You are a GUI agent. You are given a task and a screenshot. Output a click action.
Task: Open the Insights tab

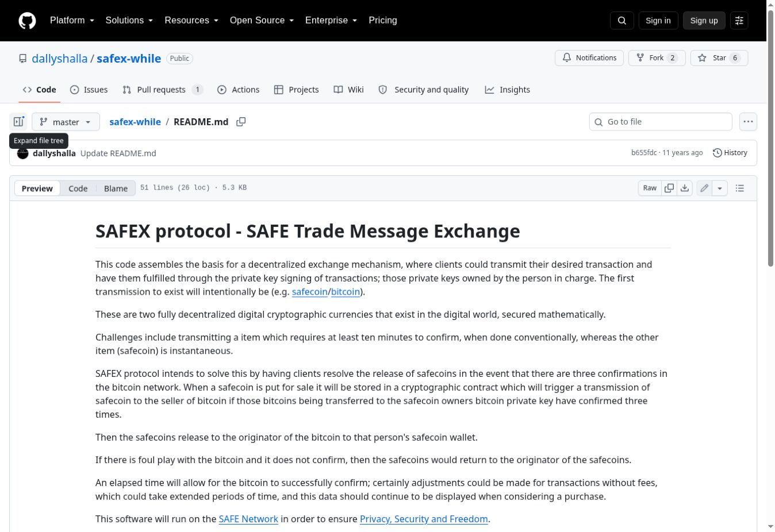click(507, 90)
